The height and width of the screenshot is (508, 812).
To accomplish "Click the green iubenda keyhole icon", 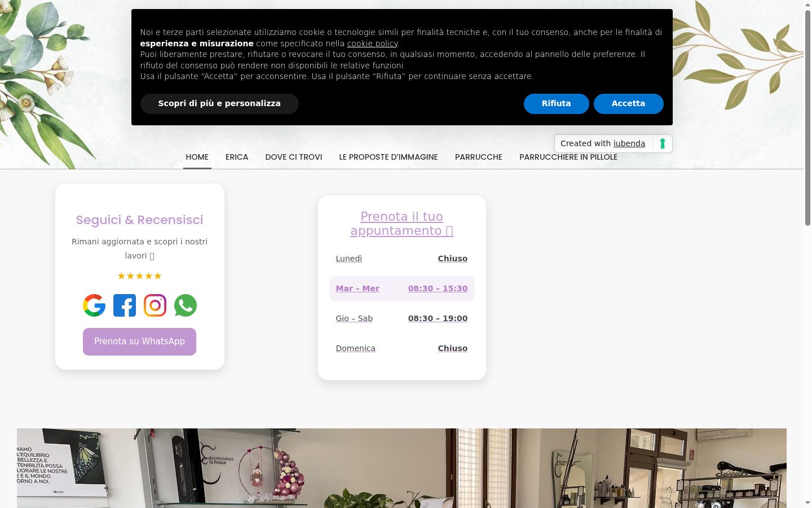I will pos(663,143).
